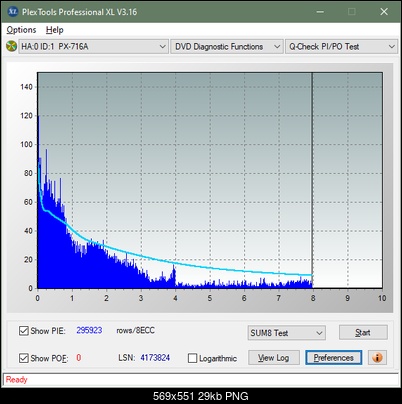Enable the Logarithmic checkbox
The width and height of the screenshot is (402, 404).
click(x=192, y=358)
